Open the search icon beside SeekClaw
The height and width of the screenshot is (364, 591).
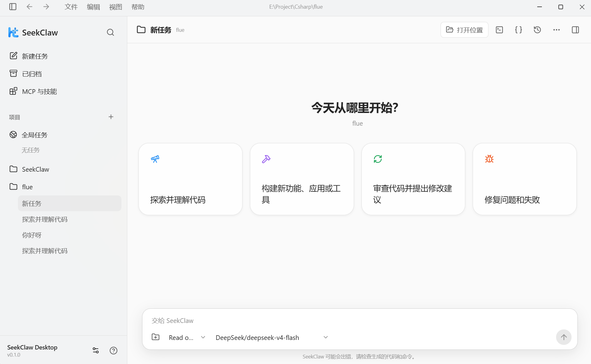(x=110, y=32)
